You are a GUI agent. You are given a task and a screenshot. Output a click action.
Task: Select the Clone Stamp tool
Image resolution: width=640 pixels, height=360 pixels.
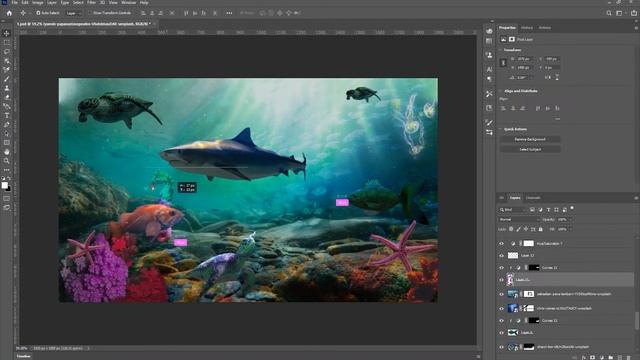[7, 88]
